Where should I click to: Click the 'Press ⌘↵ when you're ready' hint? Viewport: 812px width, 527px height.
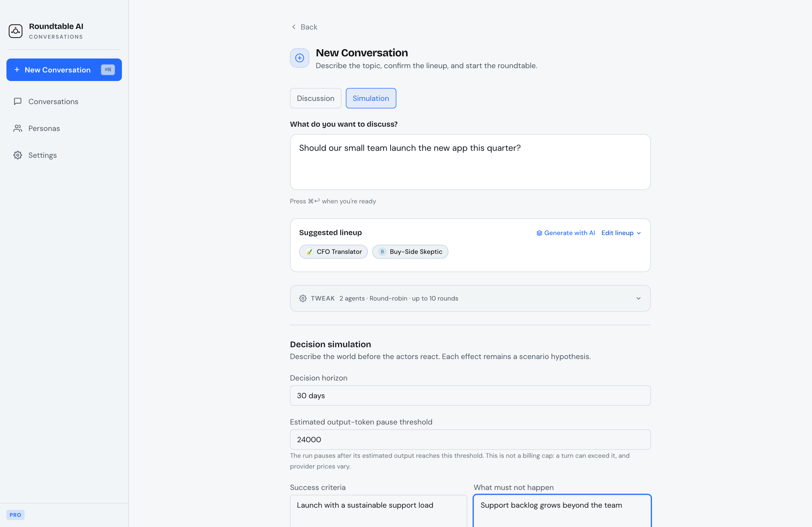[x=333, y=201]
